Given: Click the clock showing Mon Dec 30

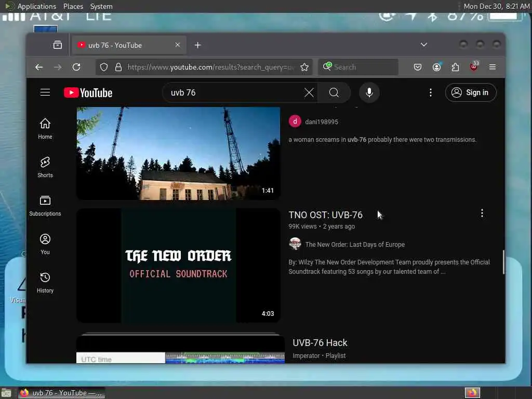Looking at the screenshot, I should [496, 6].
